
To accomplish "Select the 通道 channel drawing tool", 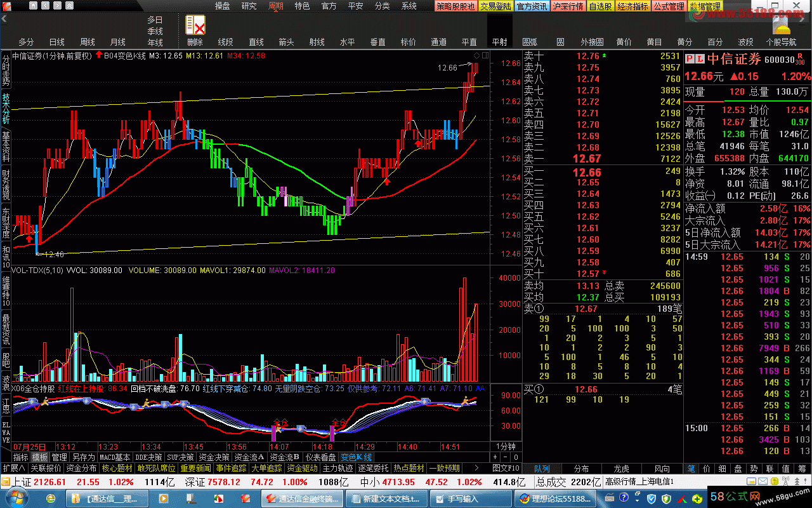I will coord(438,42).
